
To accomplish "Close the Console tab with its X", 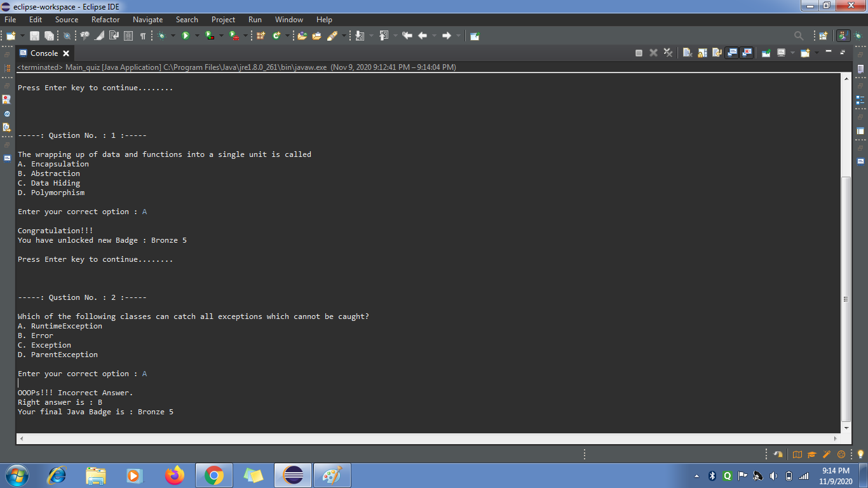I will point(66,53).
